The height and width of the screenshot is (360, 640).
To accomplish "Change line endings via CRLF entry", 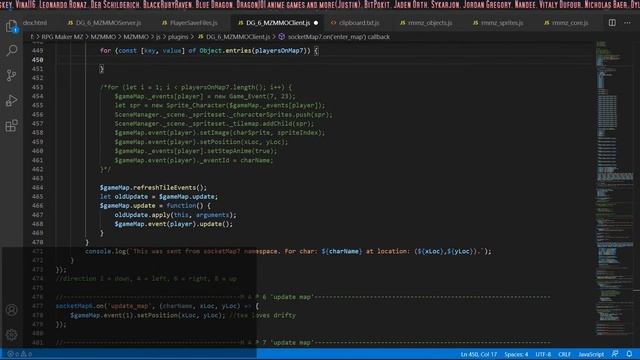I will [x=564, y=354].
